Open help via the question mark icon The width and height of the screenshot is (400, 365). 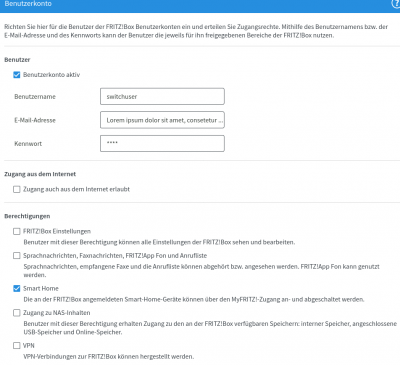[x=396, y=3]
